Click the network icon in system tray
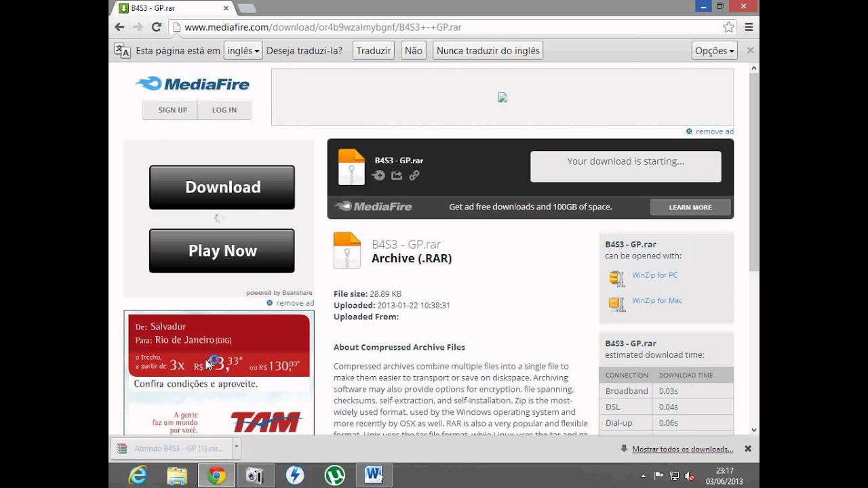 [x=674, y=476]
